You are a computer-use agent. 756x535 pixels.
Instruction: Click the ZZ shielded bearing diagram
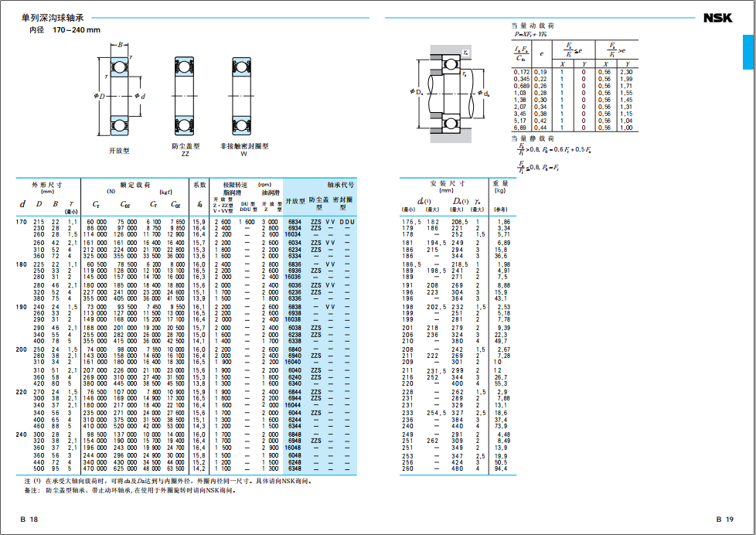[185, 96]
